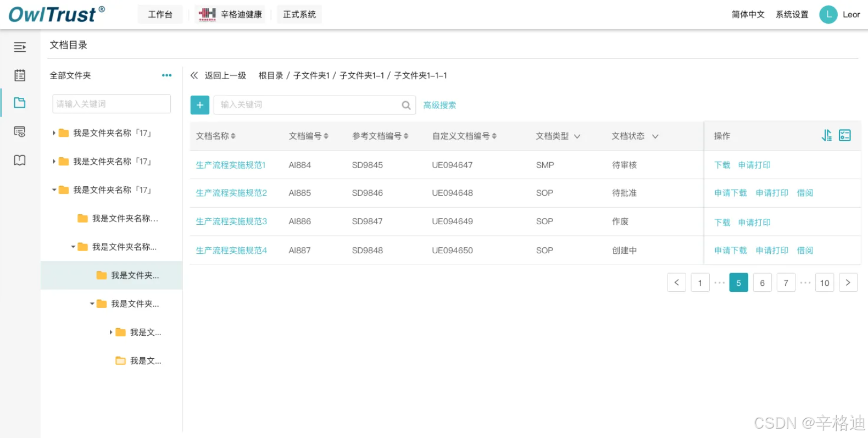Switch language via 简体中文
868x438 pixels.
[748, 14]
